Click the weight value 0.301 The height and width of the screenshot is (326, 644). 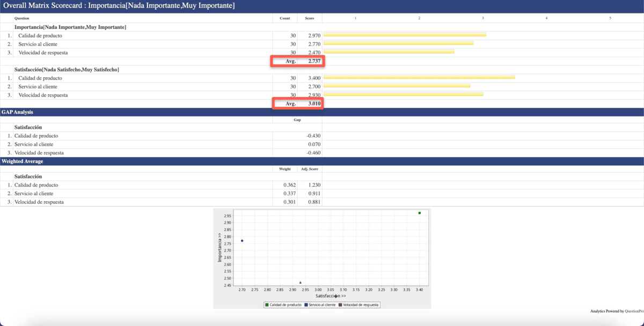[x=289, y=203]
